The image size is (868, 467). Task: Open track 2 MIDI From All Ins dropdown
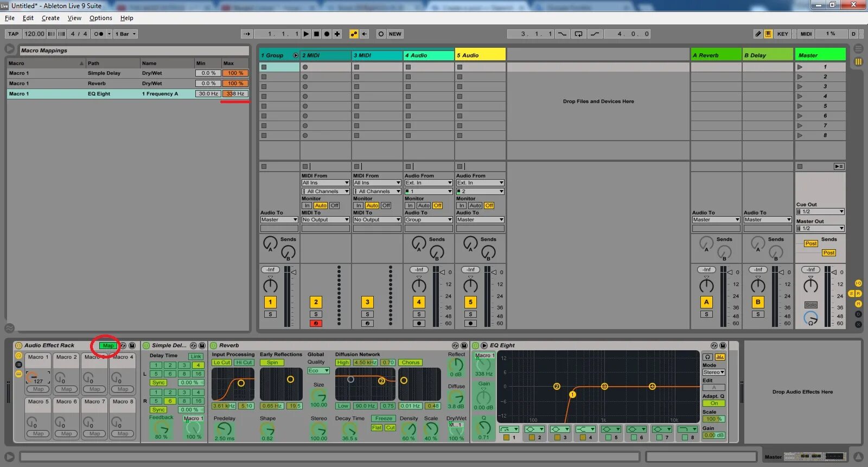[x=325, y=183]
